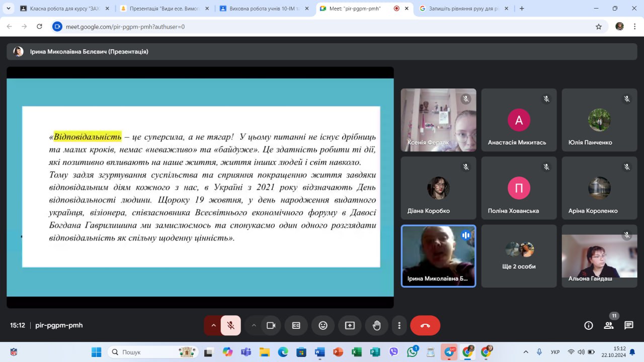Switch to the 'Презентація Види есе' tab

point(164,9)
